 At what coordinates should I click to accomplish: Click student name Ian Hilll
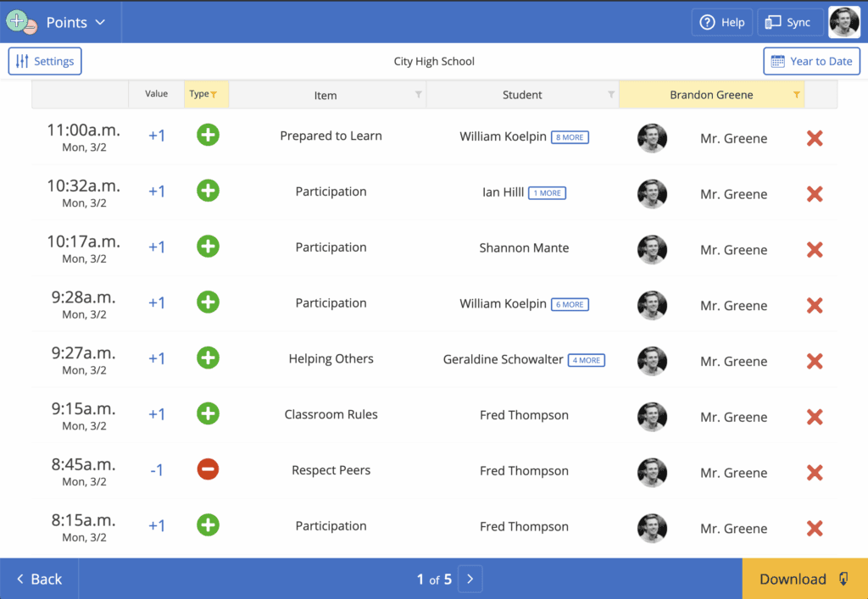(x=503, y=192)
